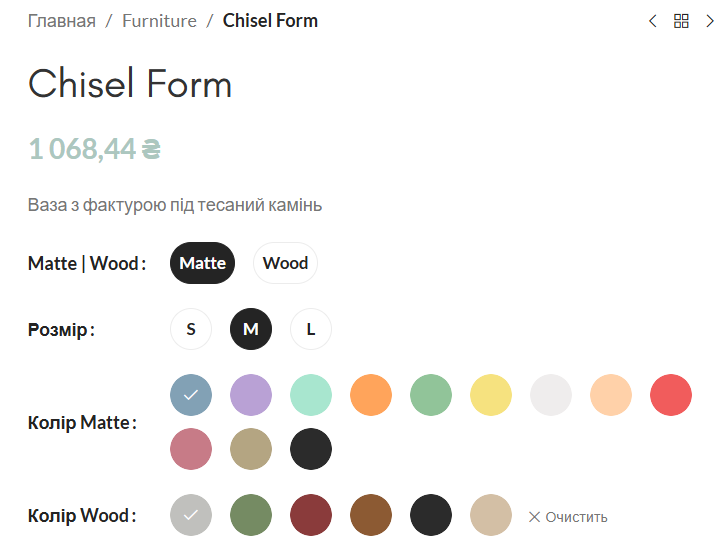Select the Wood finish option
The height and width of the screenshot is (542, 723).
coord(285,263)
